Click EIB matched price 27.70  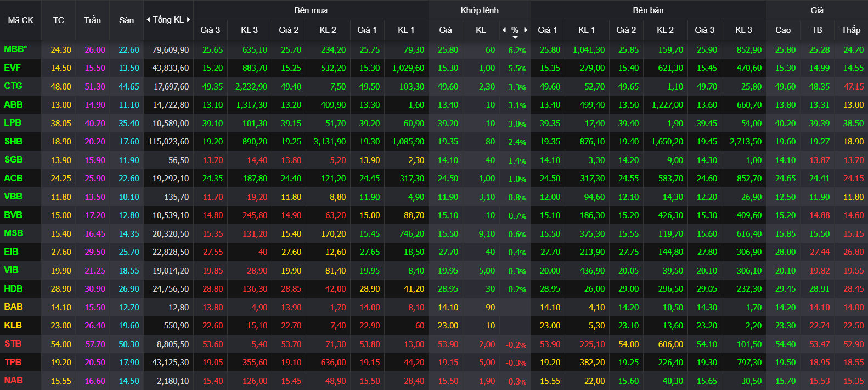(448, 252)
